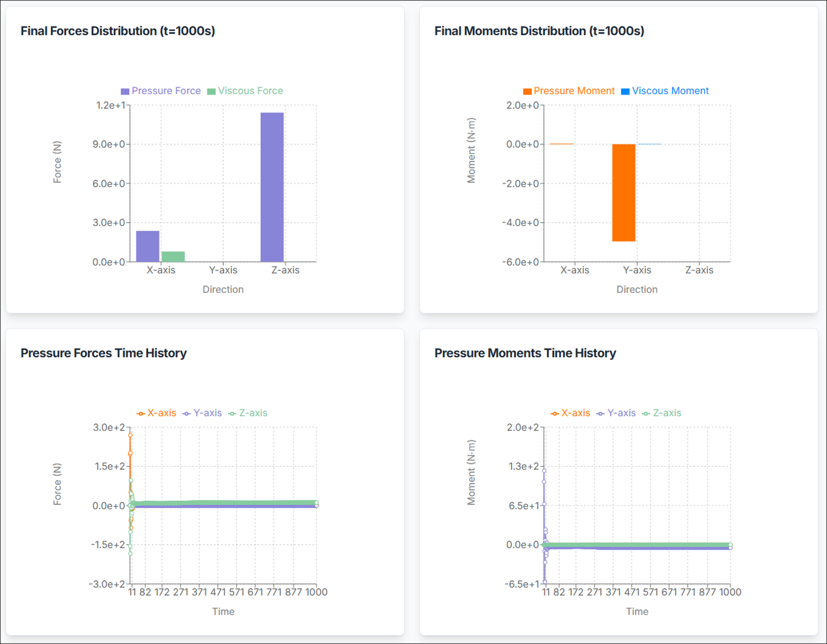Hide X-axis series in Pressure Moments Time History legend
This screenshot has height=644, width=827.
(571, 413)
